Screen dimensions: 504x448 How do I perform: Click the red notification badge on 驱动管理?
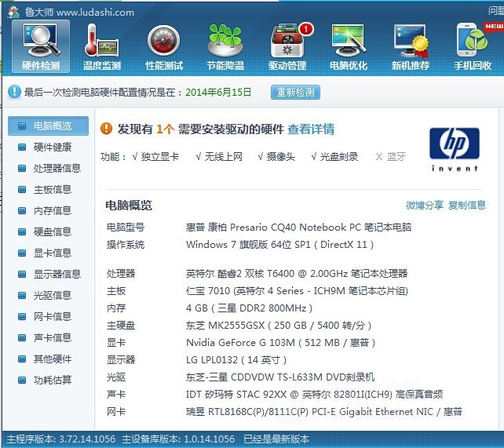click(x=305, y=29)
